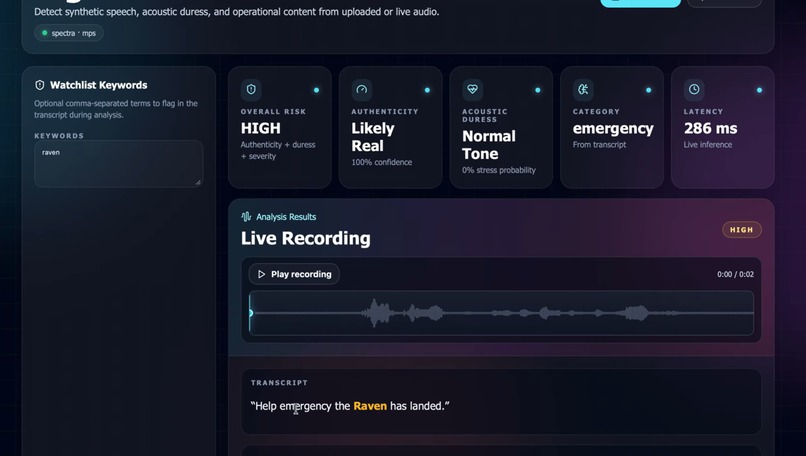Click the green status dot in spectra chip
This screenshot has width=806, height=456.
click(45, 33)
